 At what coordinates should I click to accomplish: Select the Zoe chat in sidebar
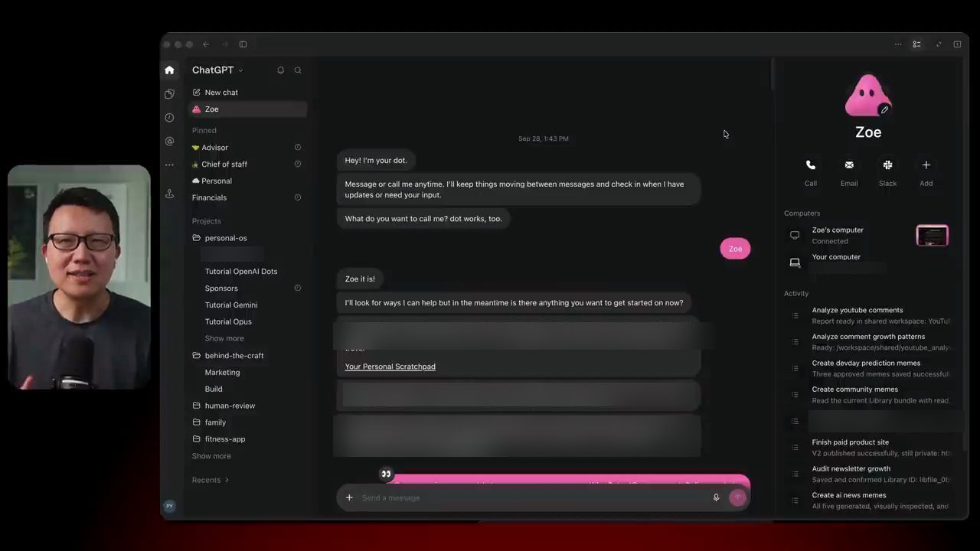[248, 109]
